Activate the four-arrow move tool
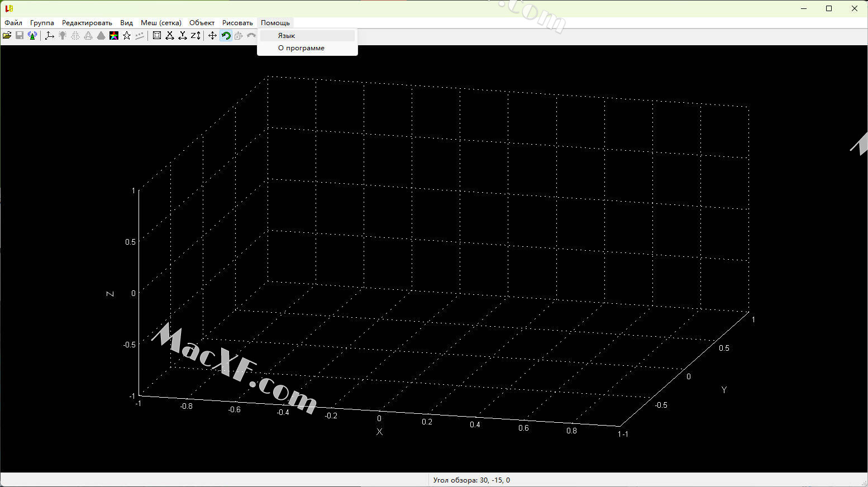 pos(212,36)
